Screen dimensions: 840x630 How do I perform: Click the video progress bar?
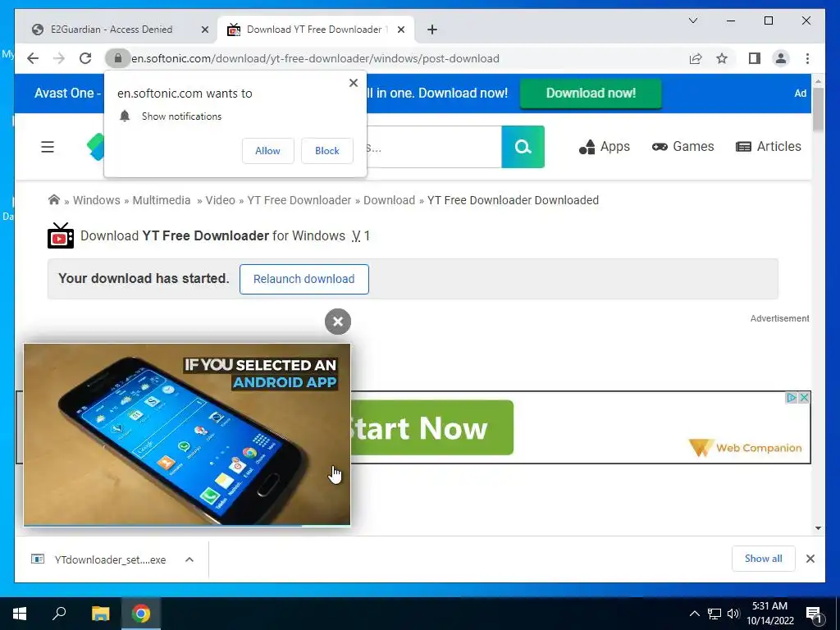coord(187,525)
